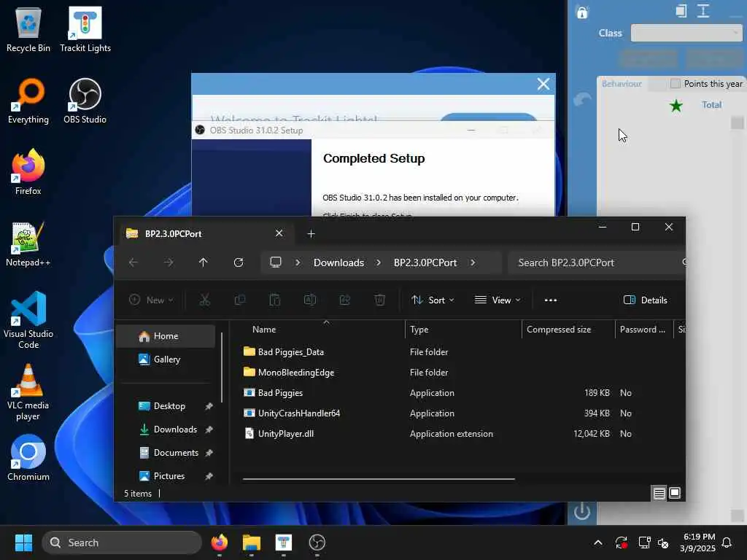This screenshot has height=560, width=747.
Task: Open pinned Documents in navigation pane
Action: (x=166, y=453)
